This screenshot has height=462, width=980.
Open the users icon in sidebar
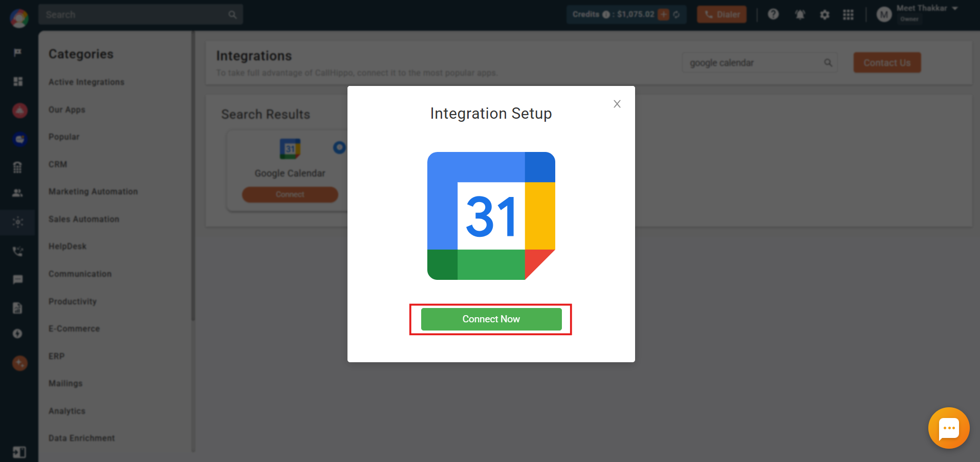coord(18,193)
